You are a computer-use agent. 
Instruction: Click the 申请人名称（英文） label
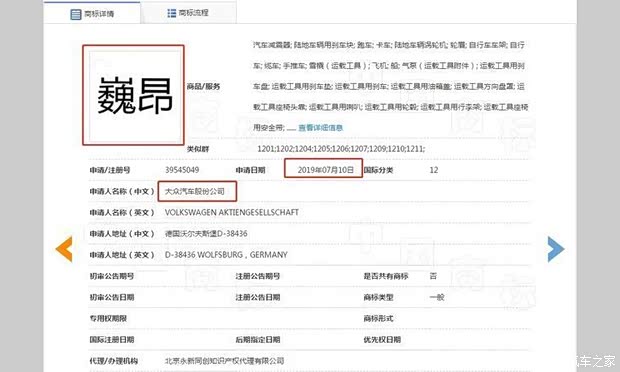[122, 213]
